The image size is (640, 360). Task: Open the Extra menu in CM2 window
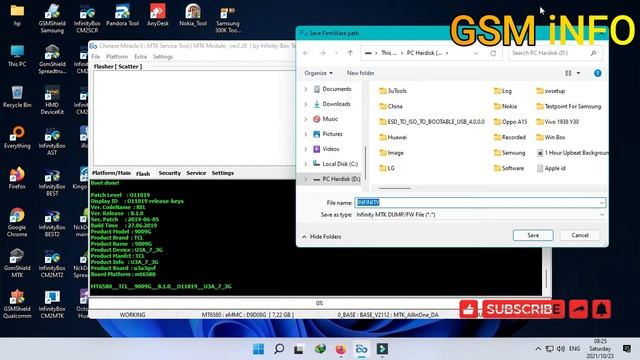coord(140,56)
